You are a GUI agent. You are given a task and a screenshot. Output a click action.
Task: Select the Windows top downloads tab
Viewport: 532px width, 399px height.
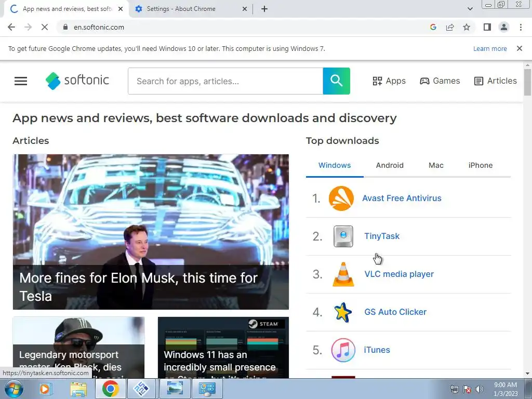click(x=335, y=165)
